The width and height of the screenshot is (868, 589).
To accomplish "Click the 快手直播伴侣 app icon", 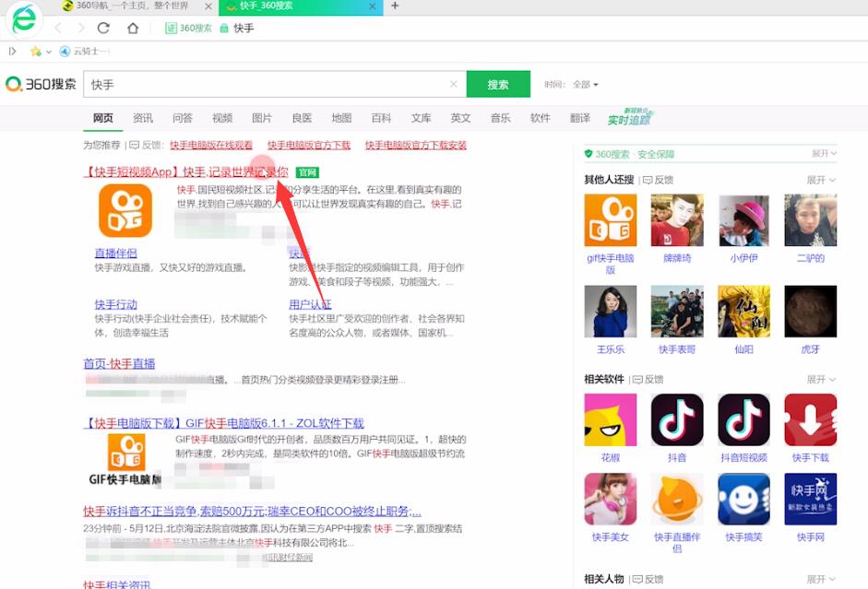I will [x=677, y=499].
